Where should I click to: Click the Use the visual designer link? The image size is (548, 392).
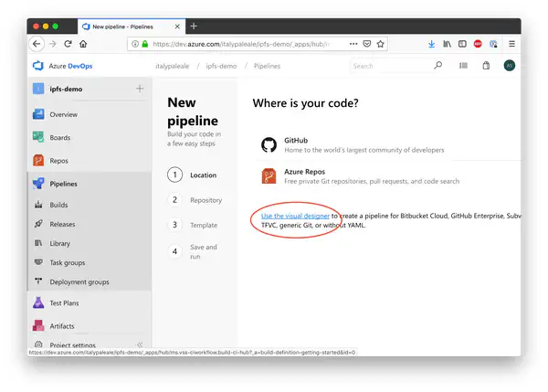tap(295, 216)
